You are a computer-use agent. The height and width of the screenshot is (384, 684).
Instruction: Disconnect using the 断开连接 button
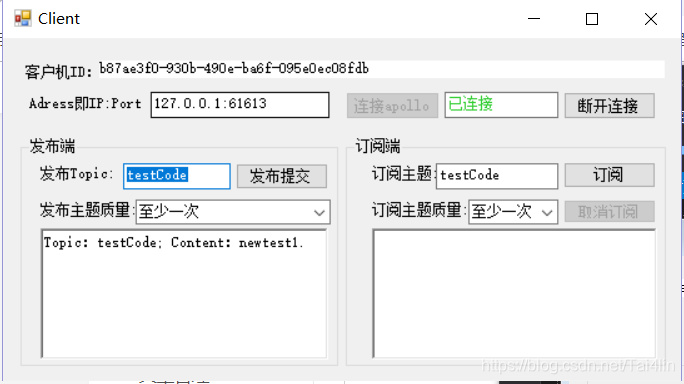click(609, 106)
